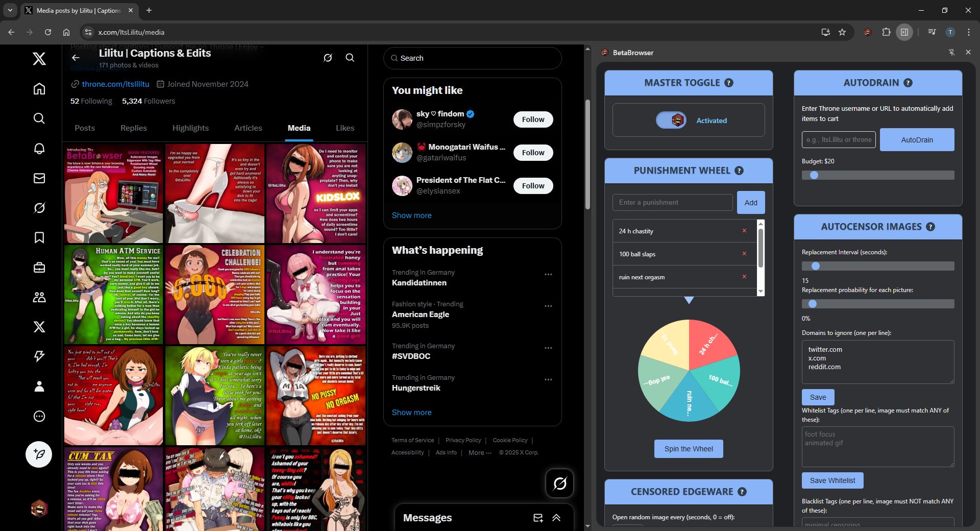Switch off the Activated master toggle
This screenshot has height=531, width=980.
[671, 120]
